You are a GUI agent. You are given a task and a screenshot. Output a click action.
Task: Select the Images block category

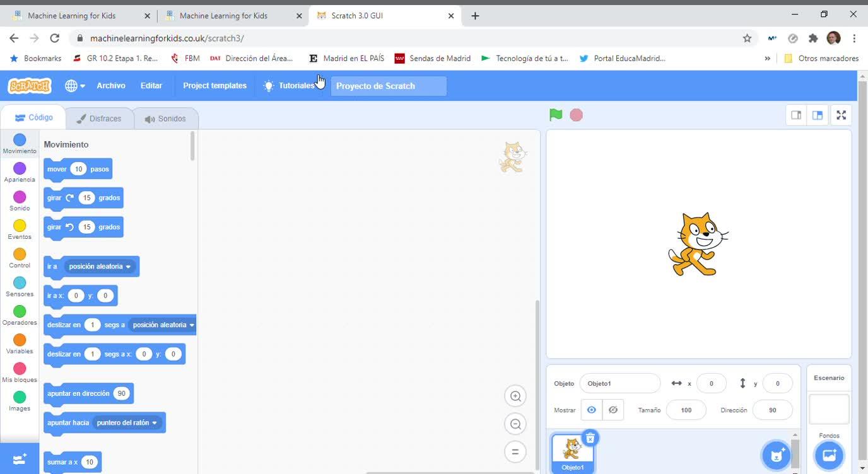[20, 401]
